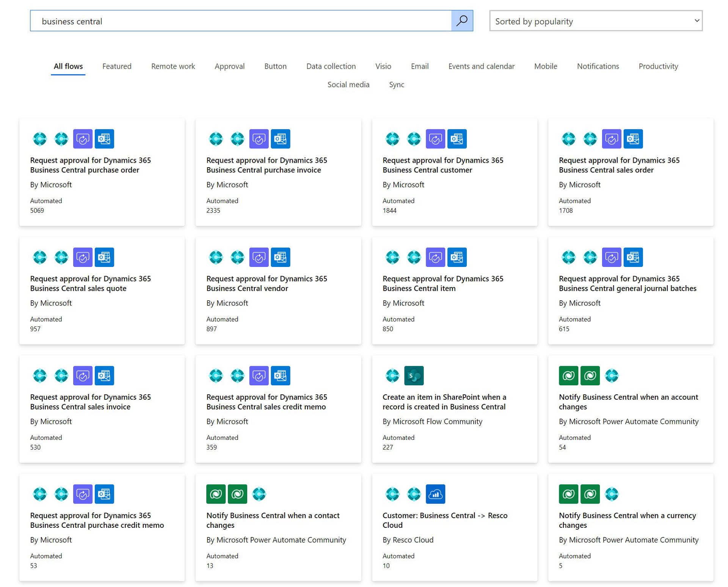Open purchase invoice approval template title
The image size is (728, 587).
pyautogui.click(x=267, y=165)
